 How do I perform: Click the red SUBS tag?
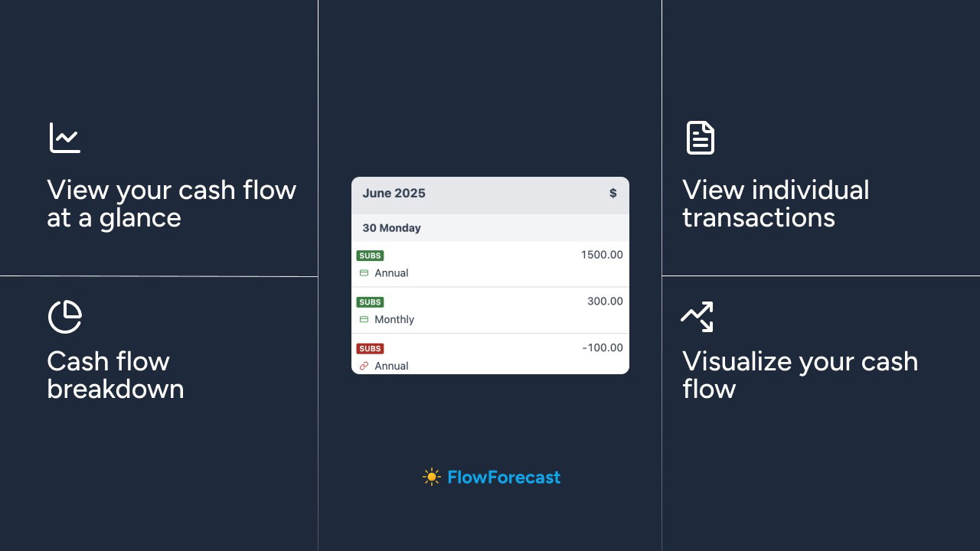point(370,349)
